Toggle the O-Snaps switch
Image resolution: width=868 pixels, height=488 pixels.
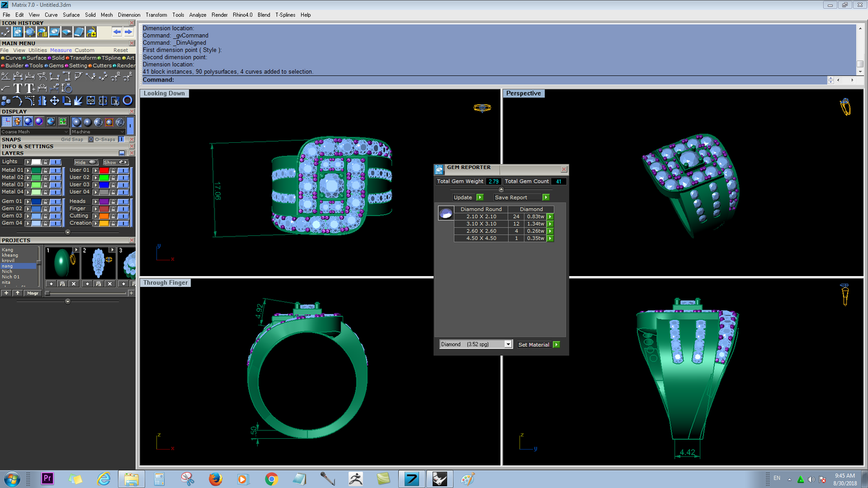pos(121,139)
